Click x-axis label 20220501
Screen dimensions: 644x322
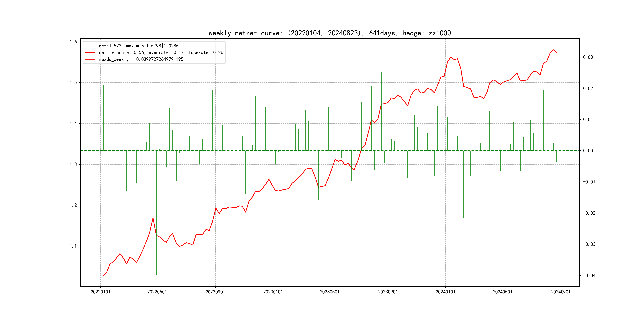(x=157, y=292)
